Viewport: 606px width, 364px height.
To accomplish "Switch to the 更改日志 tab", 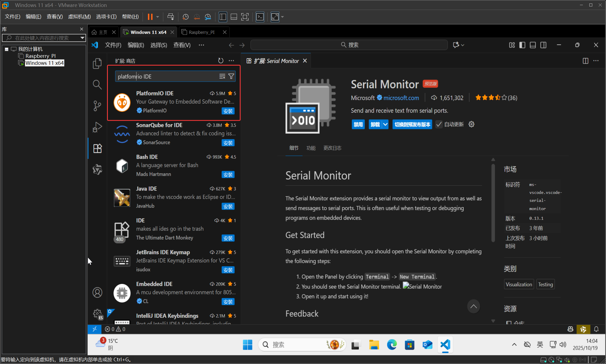I will pos(332,148).
